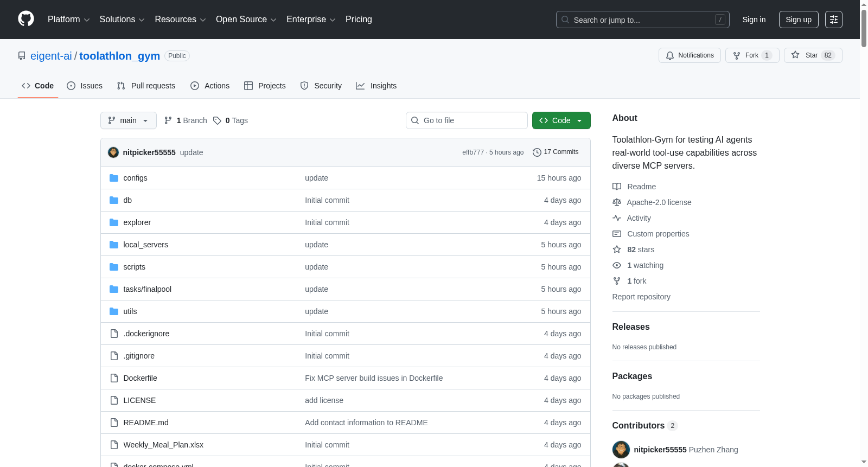This screenshot has width=868, height=467.
Task: Expand the Resources menu
Action: pos(181,20)
